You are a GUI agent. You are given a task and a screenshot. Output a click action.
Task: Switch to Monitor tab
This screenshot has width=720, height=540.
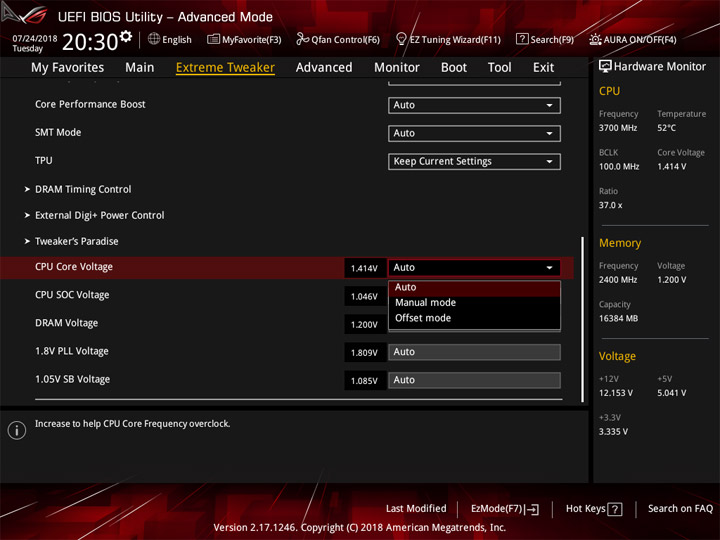pyautogui.click(x=397, y=68)
